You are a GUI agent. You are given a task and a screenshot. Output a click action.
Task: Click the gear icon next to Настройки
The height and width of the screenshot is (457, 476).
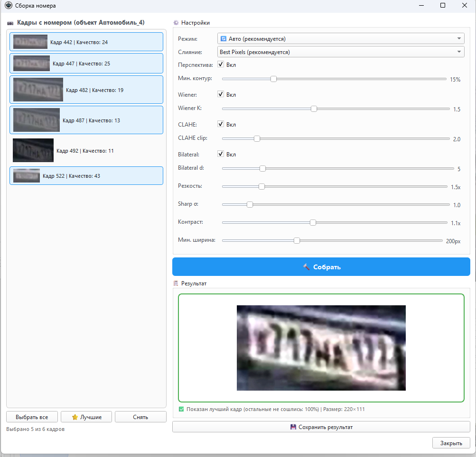click(x=176, y=23)
